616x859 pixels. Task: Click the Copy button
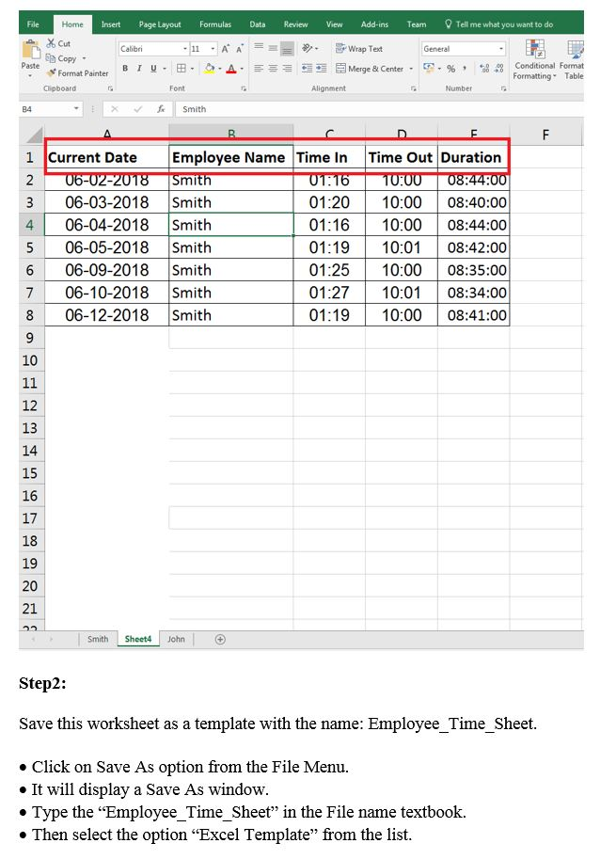[61, 58]
